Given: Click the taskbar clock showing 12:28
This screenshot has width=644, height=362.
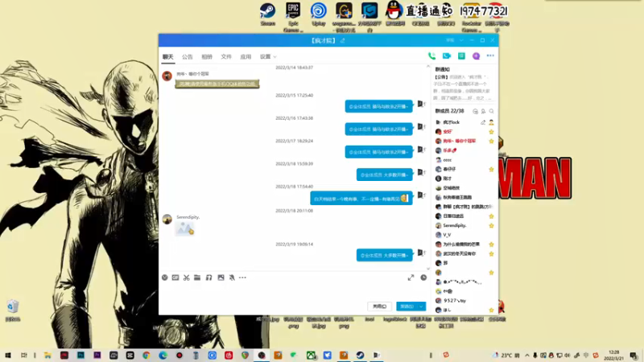Looking at the screenshot, I should tap(613, 356).
